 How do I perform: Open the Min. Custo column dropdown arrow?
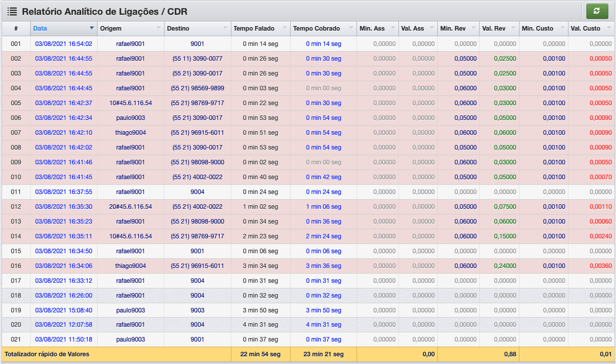click(x=562, y=28)
